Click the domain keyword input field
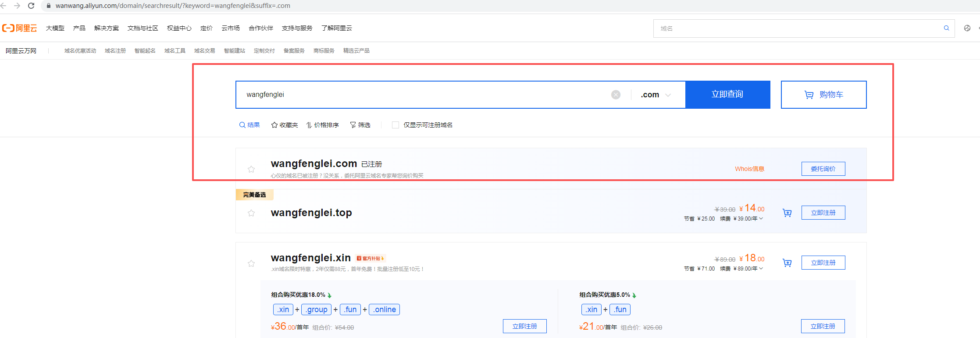The height and width of the screenshot is (338, 980). pyautogui.click(x=421, y=95)
